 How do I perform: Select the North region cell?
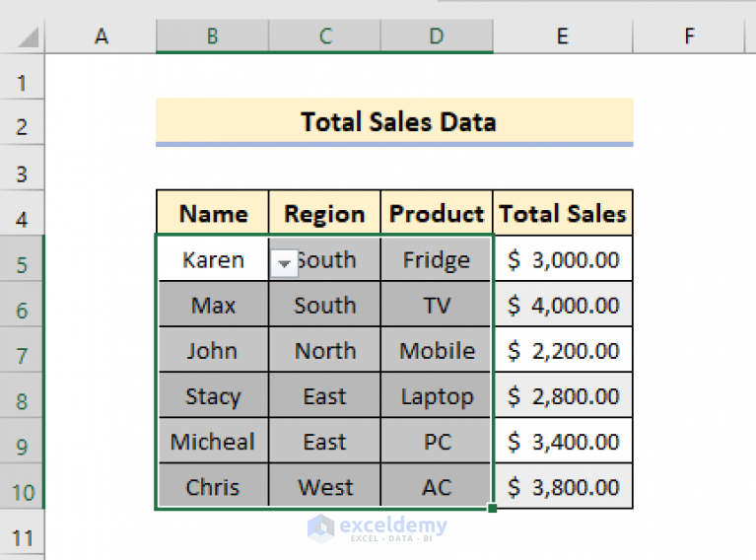[324, 351]
